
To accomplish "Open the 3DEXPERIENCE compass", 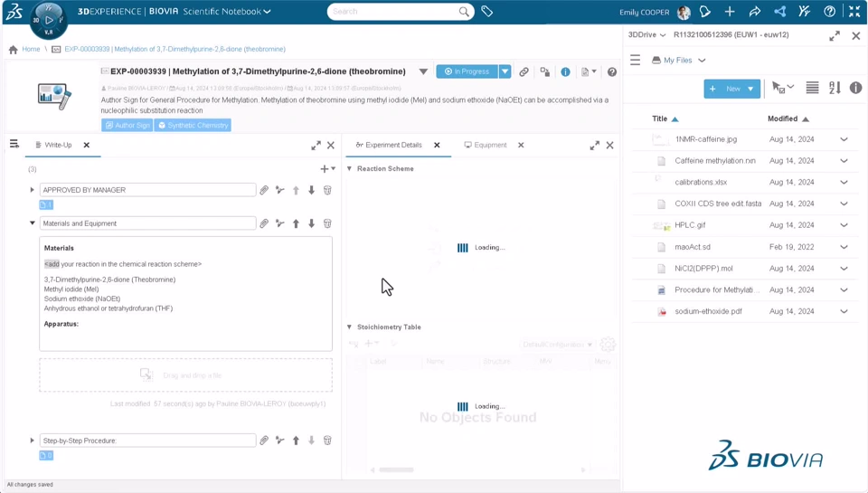I will tap(49, 21).
